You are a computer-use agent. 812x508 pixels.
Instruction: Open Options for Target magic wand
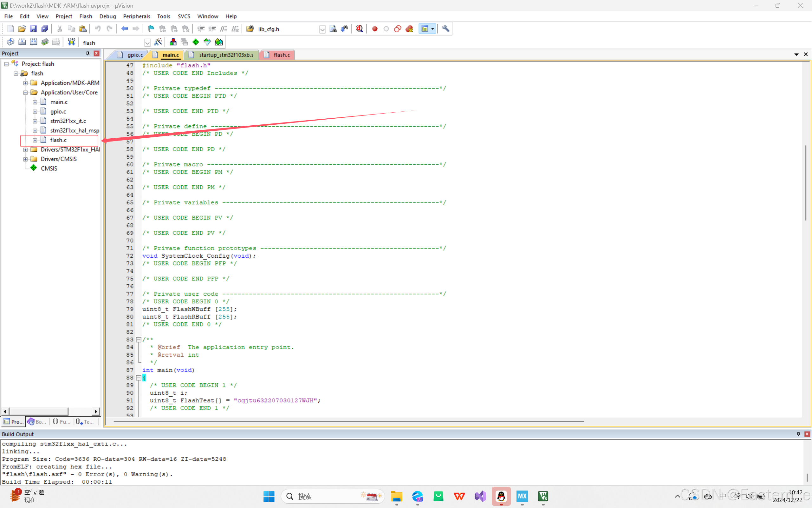pyautogui.click(x=158, y=42)
